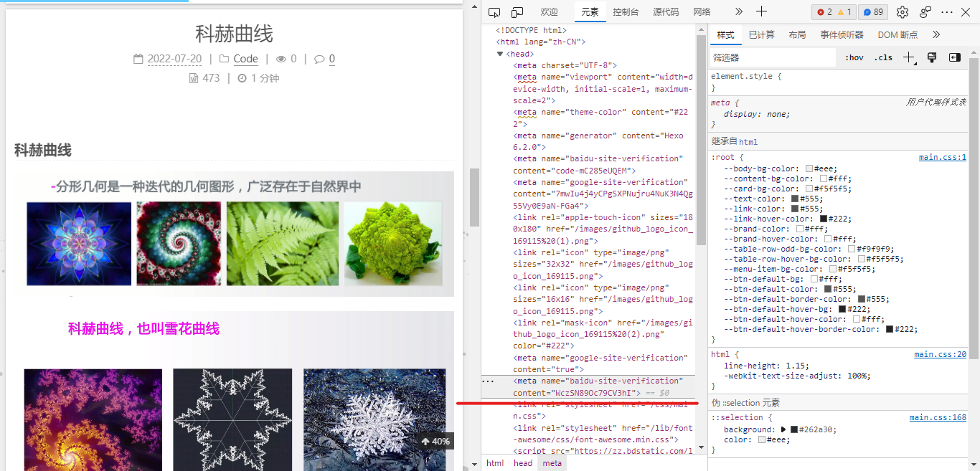Select head breadcrumb in DOM path
Image resolution: width=980 pixels, height=471 pixels.
click(523, 463)
